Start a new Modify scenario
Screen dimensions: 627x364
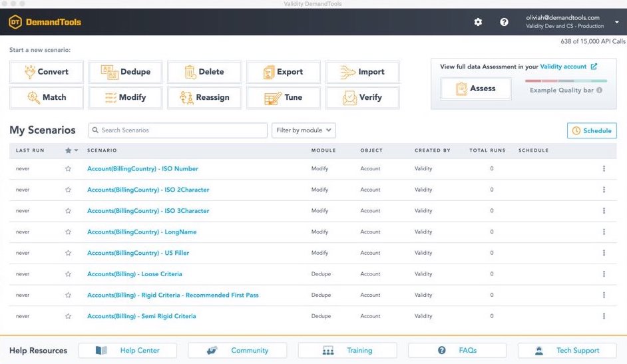coord(125,98)
